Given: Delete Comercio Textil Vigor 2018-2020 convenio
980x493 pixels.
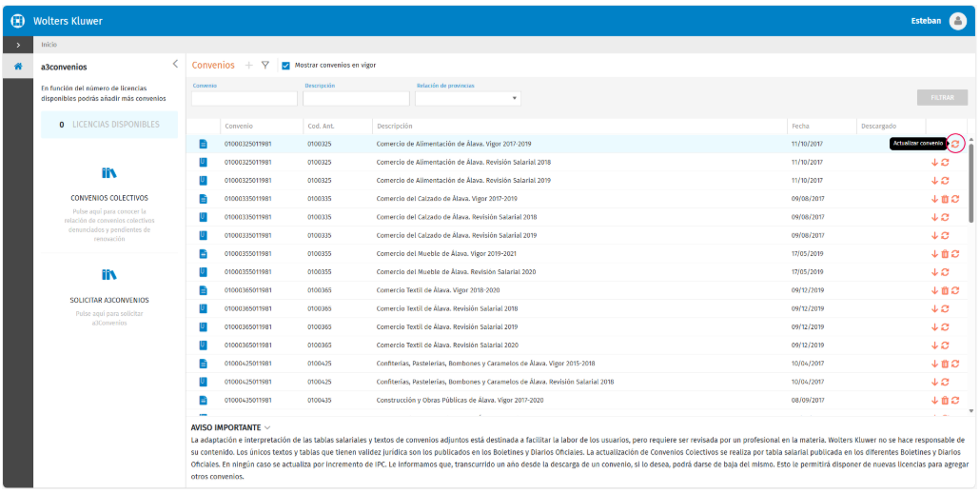Looking at the screenshot, I should 945,290.
